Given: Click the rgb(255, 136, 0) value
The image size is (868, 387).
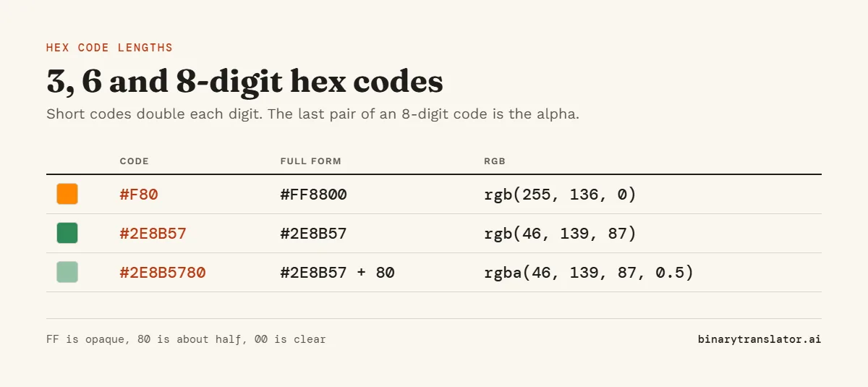Looking at the screenshot, I should tap(561, 195).
